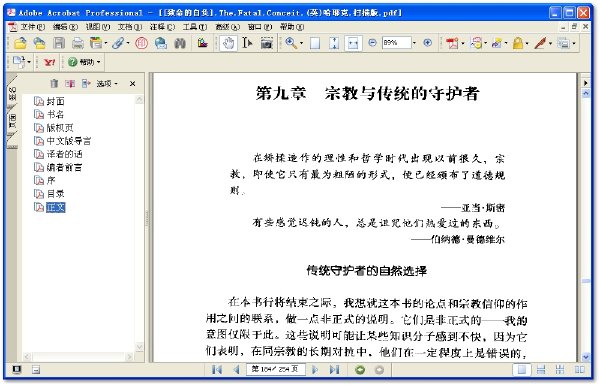Viewport: 600px width, 386px height.
Task: Open the green Help button dropdown
Action: (x=84, y=62)
